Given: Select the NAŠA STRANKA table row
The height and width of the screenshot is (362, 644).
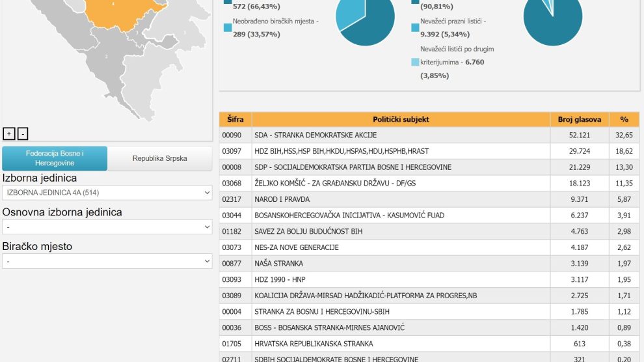Looking at the screenshot, I should pyautogui.click(x=401, y=264).
